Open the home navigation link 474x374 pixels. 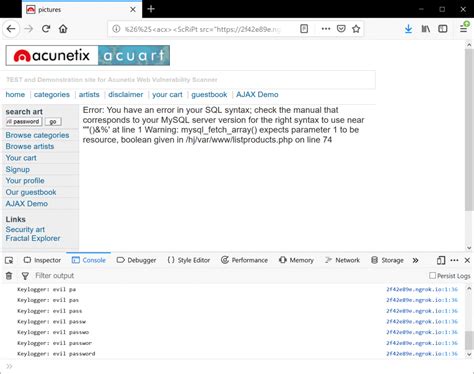point(15,95)
